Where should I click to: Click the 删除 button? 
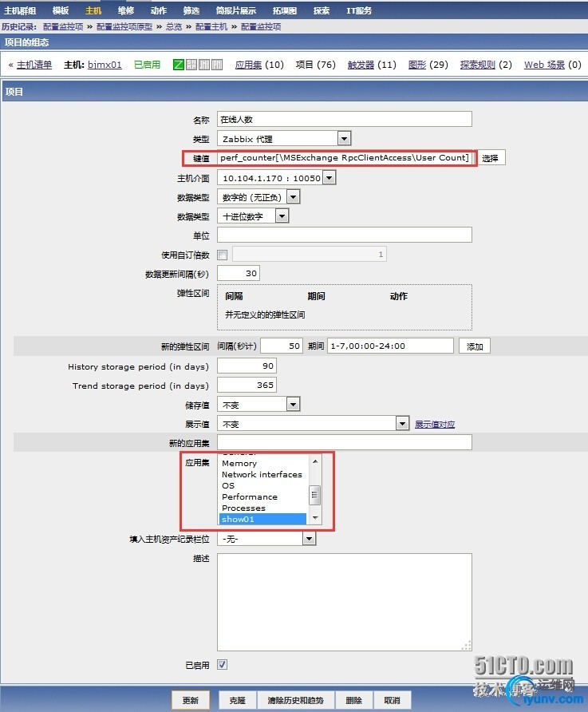[354, 700]
